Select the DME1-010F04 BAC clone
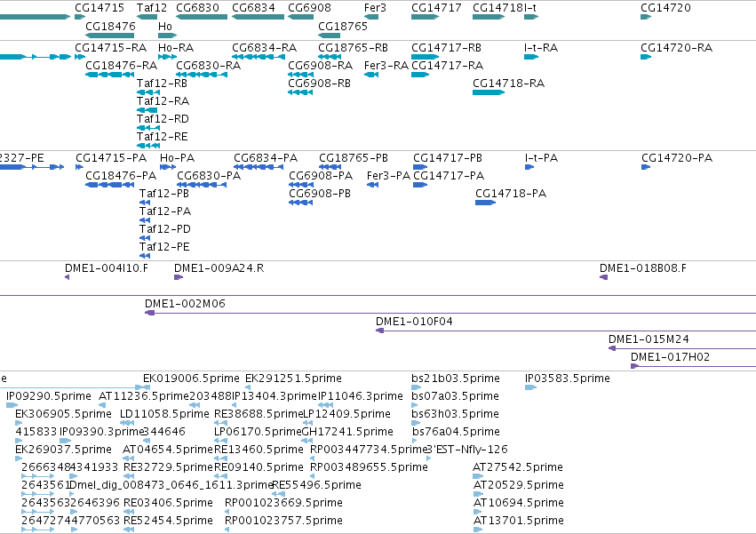756x534 pixels. point(566,331)
